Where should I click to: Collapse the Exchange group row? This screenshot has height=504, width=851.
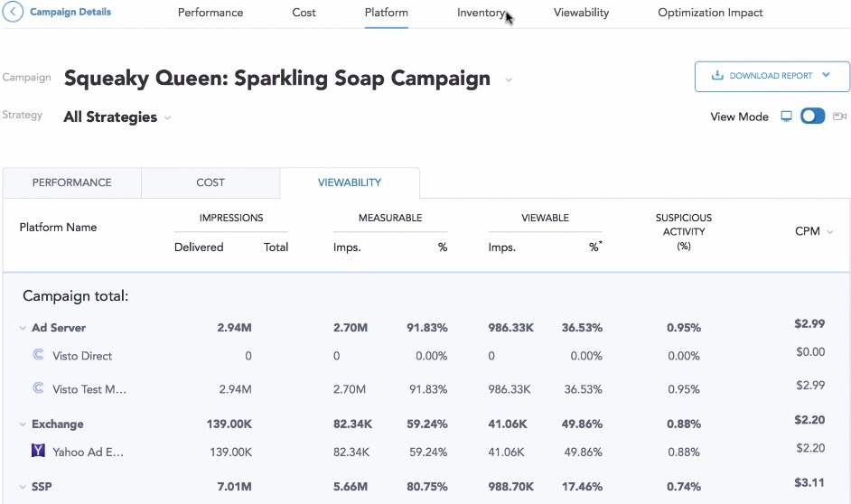[23, 425]
